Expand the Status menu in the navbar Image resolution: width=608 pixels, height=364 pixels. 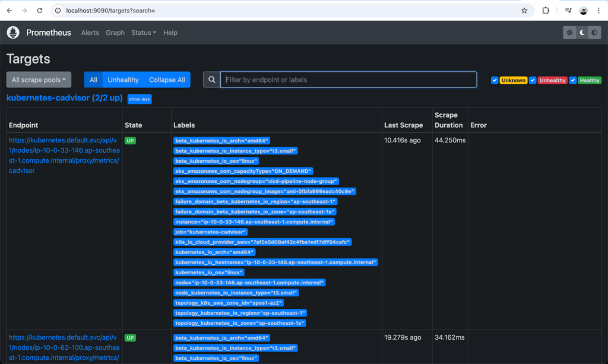pos(144,33)
